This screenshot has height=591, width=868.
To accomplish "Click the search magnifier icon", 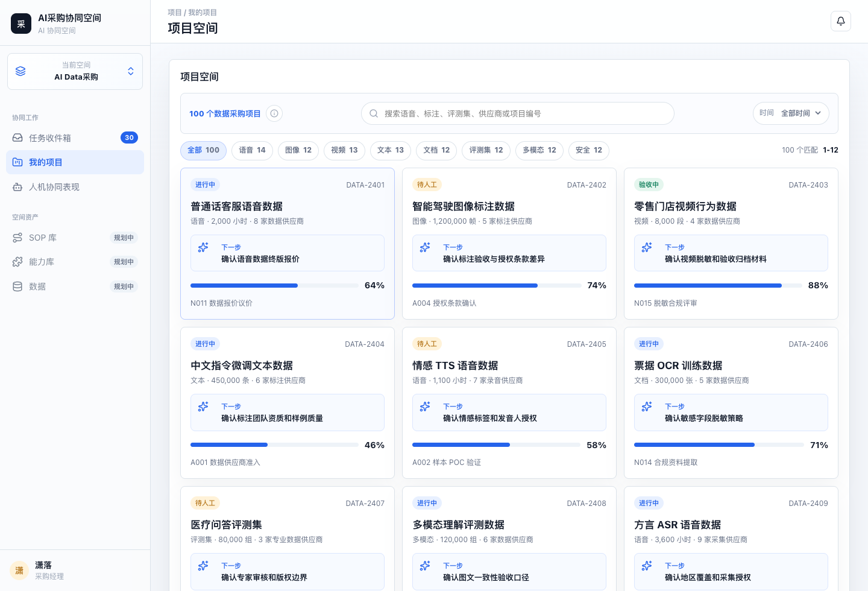I will 374,113.
